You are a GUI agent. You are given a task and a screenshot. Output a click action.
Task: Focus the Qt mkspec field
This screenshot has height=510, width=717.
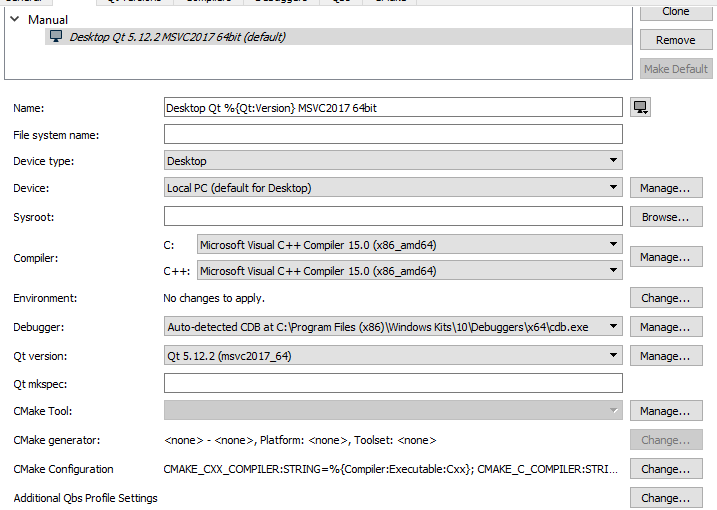pyautogui.click(x=393, y=383)
